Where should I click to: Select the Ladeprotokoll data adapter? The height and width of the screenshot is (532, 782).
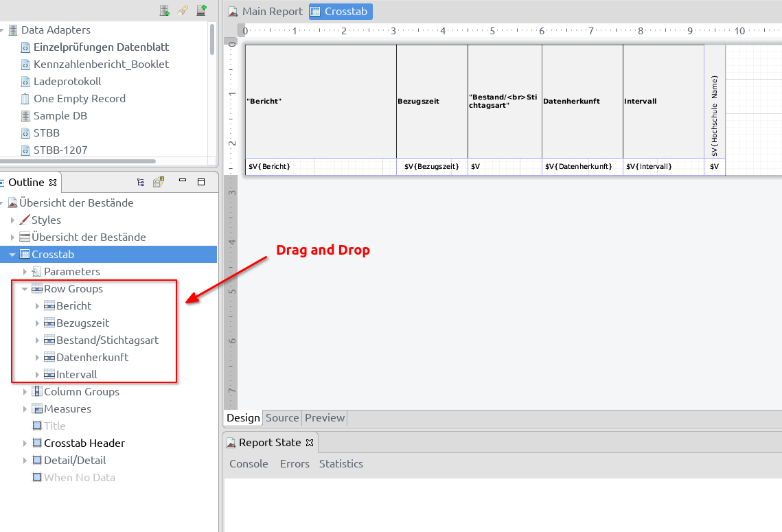tap(67, 81)
